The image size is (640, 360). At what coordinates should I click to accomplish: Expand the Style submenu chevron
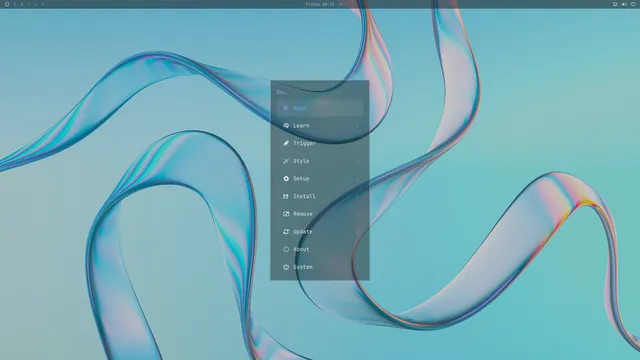coord(358,161)
